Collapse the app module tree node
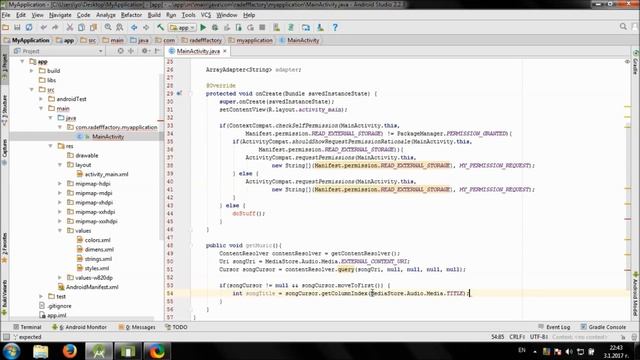640x360 pixels. point(22,61)
